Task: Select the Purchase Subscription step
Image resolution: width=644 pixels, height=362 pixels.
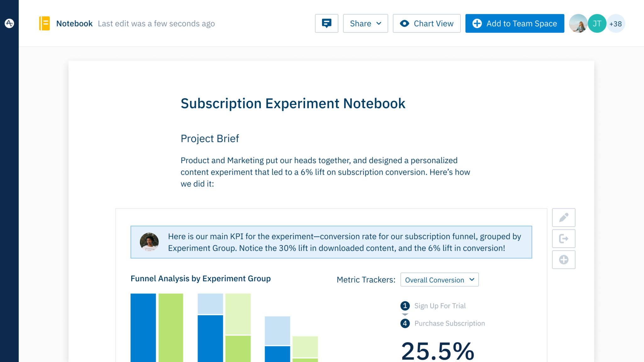Action: point(449,323)
